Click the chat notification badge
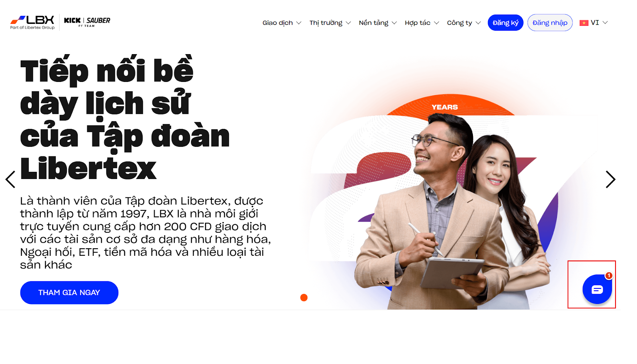637x364 pixels. click(x=609, y=275)
